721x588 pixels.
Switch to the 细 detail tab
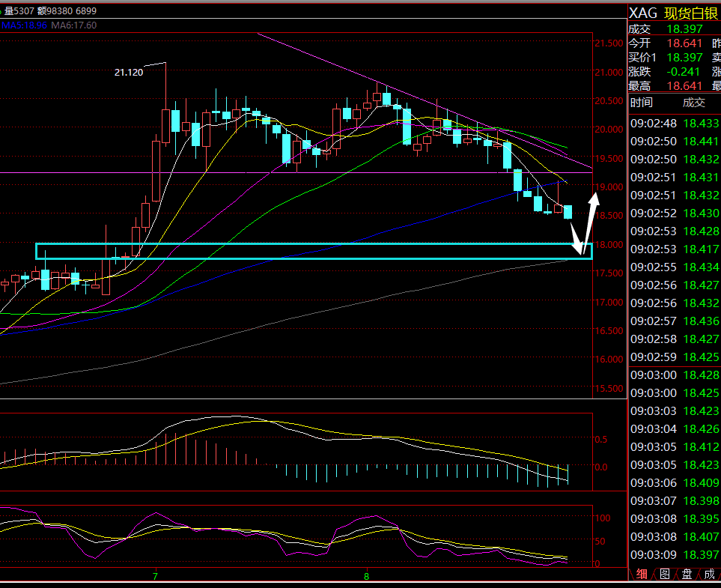point(642,575)
